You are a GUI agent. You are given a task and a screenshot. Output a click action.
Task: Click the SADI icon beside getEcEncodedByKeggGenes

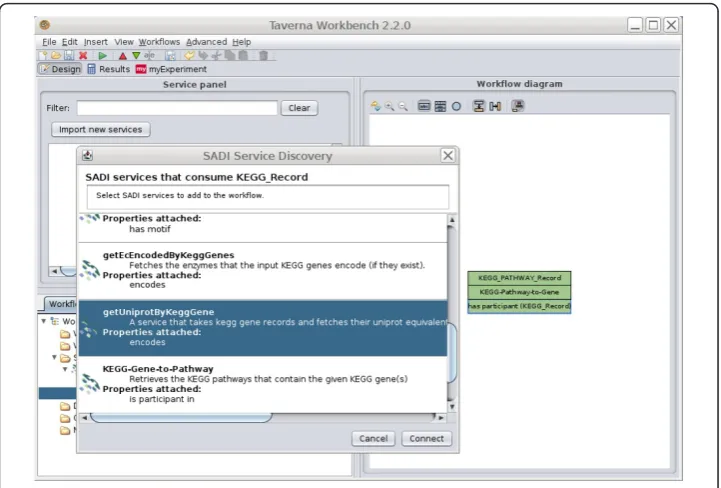pos(90,270)
